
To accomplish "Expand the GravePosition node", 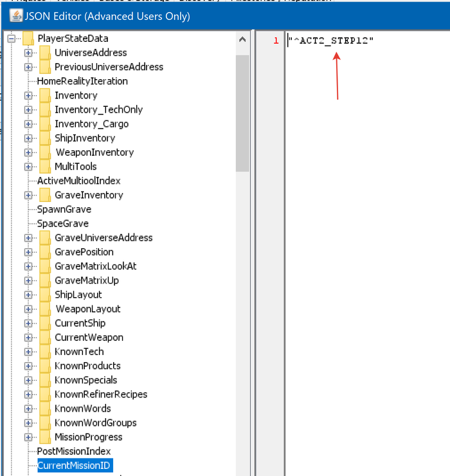I will click(28, 252).
